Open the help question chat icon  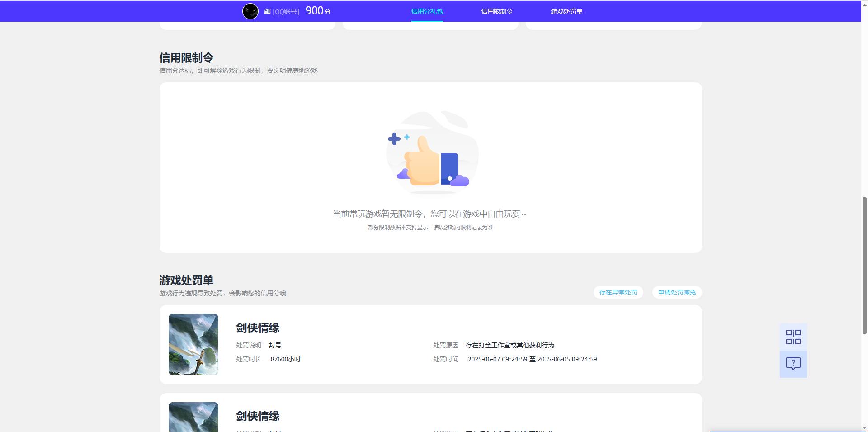[793, 364]
